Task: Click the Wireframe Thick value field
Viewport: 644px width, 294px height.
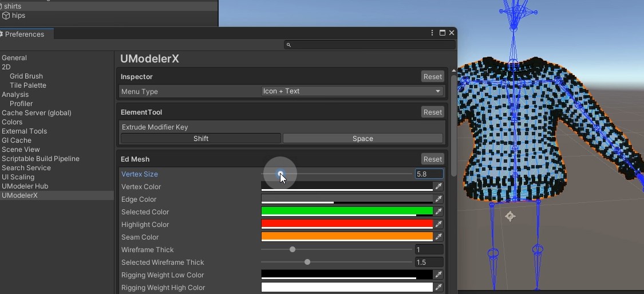Action: coord(429,250)
